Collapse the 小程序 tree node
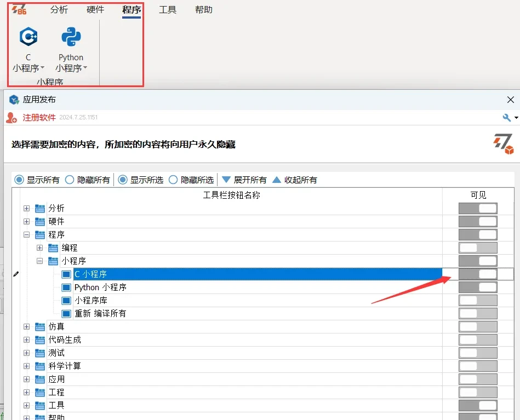Viewport: 520px width, 420px height. (x=39, y=261)
